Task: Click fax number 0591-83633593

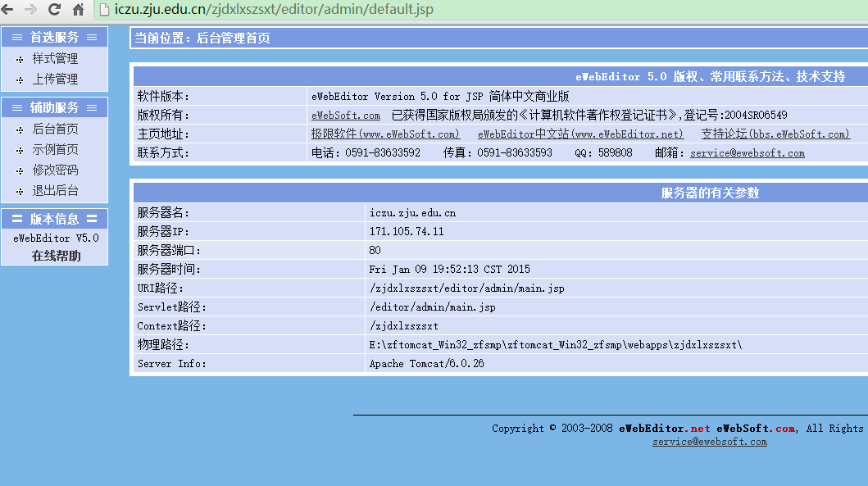Action: point(514,152)
